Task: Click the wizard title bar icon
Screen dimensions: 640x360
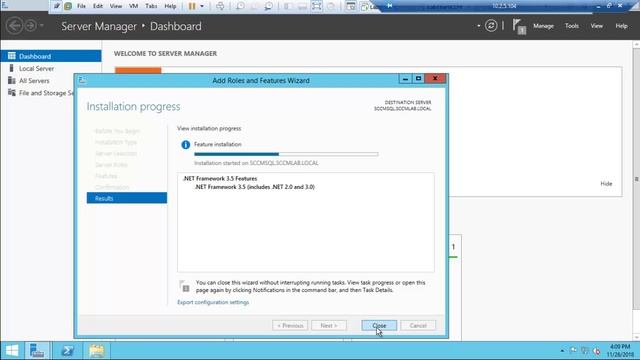Action: click(x=82, y=80)
